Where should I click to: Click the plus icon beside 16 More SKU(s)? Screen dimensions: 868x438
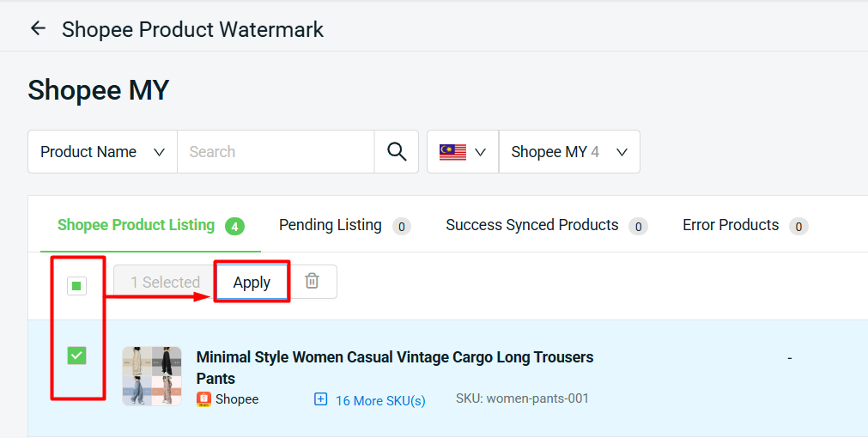pos(320,399)
